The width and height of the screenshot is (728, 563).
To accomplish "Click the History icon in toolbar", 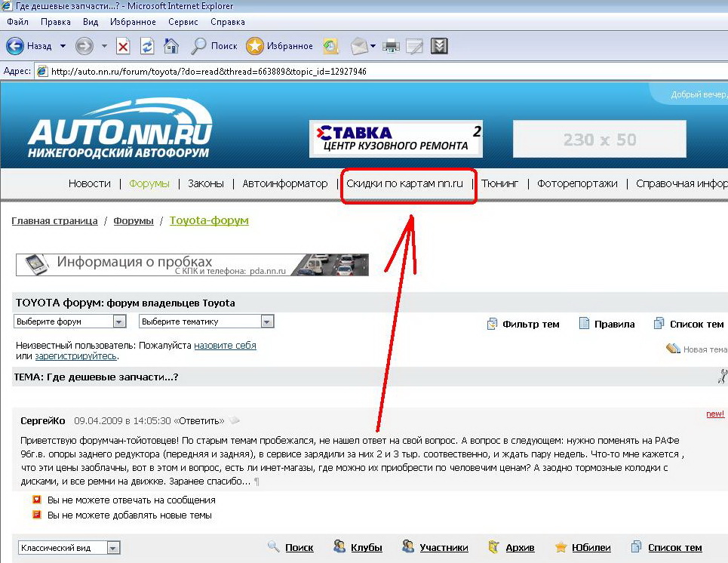I will tap(331, 46).
